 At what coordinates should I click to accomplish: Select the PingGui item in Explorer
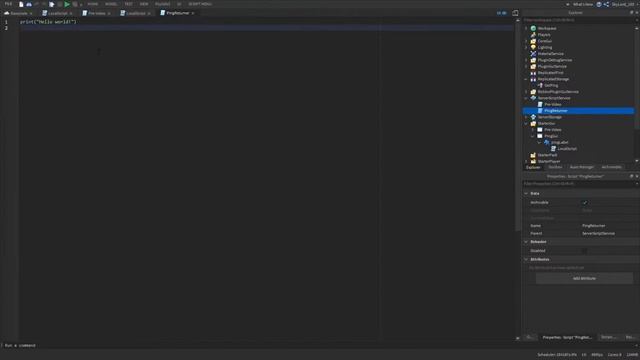pos(551,136)
